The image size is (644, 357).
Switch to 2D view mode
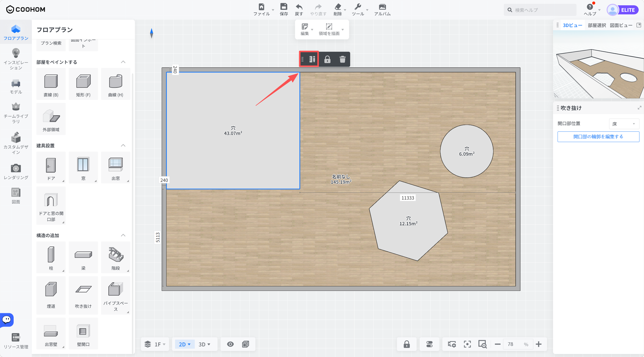coord(185,344)
